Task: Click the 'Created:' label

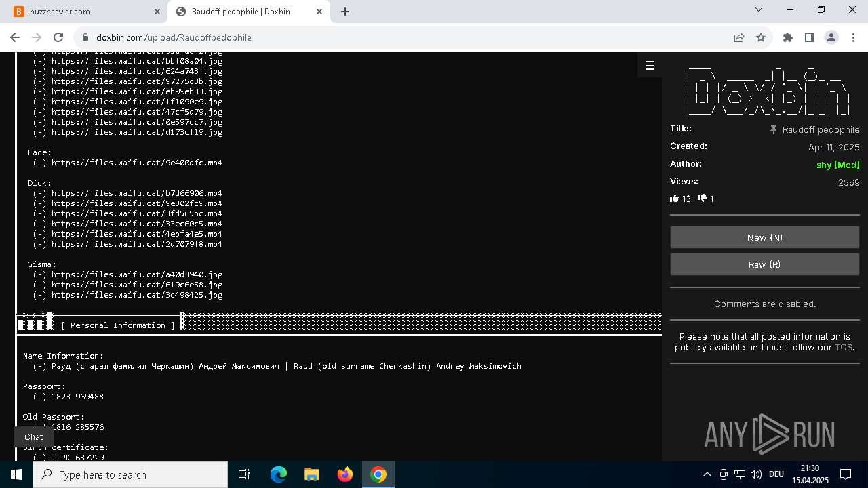Action: pyautogui.click(x=688, y=146)
